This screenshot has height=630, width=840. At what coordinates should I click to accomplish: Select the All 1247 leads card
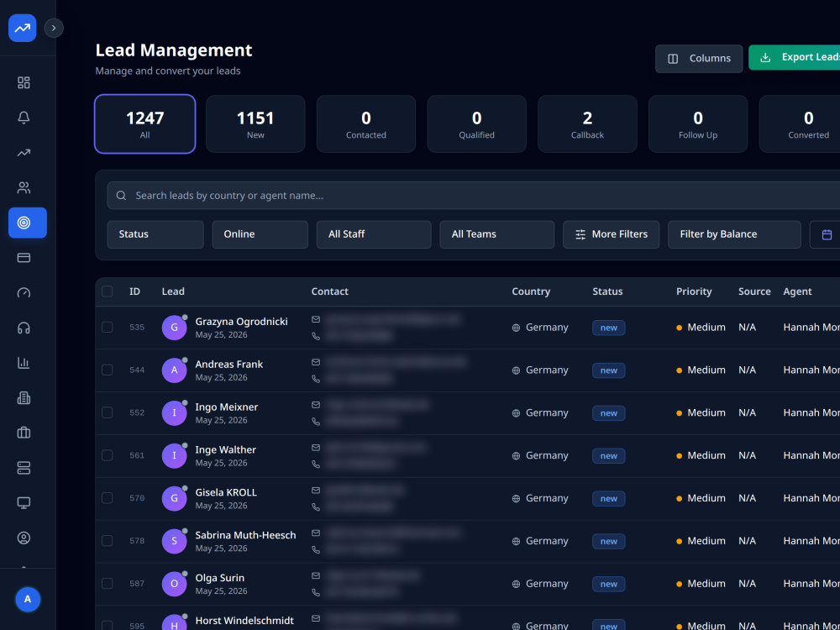145,123
